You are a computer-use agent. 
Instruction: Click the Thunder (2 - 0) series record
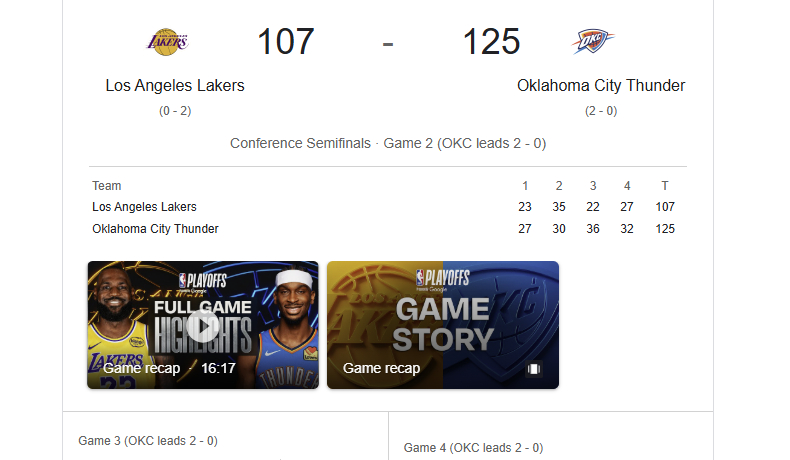point(601,111)
